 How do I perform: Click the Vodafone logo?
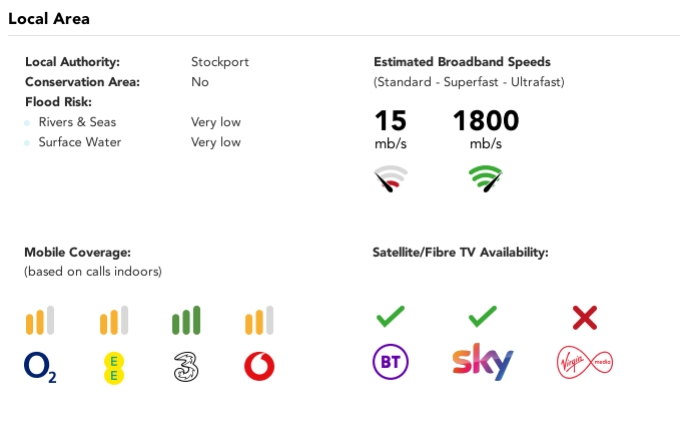(259, 366)
